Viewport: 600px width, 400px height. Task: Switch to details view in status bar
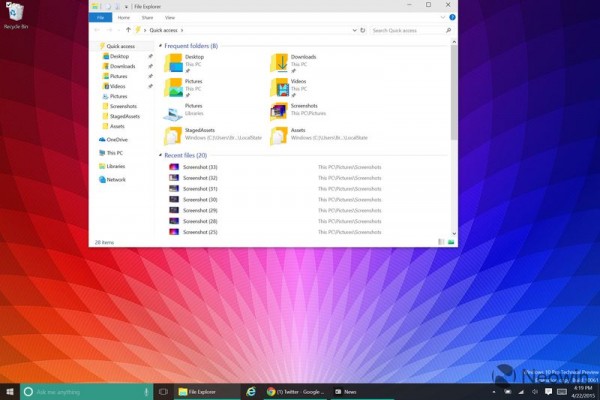tap(442, 242)
